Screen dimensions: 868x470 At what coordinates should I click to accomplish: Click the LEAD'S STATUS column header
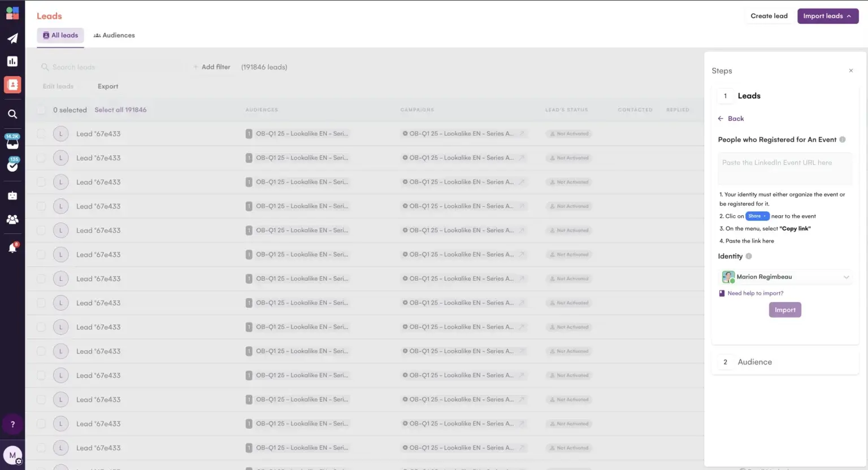[x=566, y=110]
